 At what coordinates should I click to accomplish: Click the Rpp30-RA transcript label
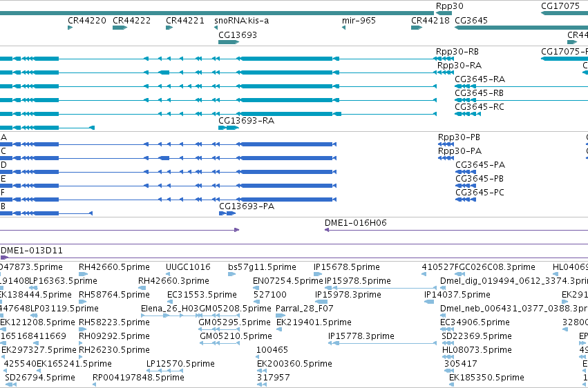coord(459,66)
